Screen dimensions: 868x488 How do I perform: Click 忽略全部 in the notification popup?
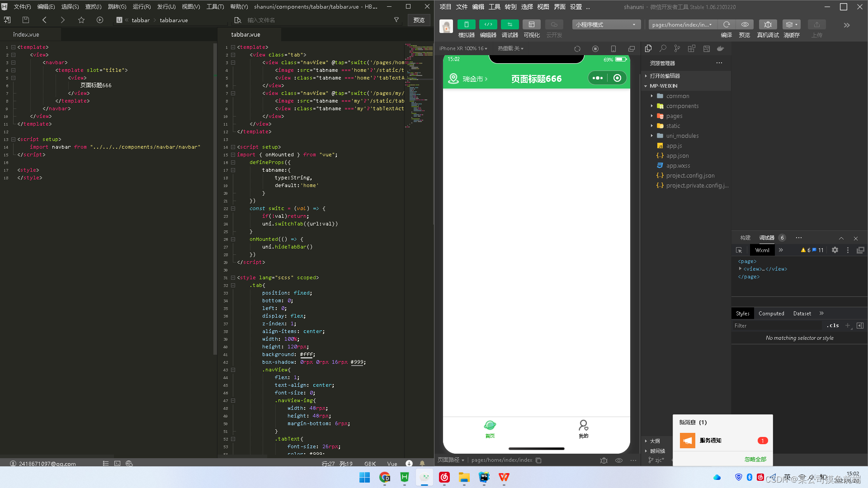click(x=755, y=459)
